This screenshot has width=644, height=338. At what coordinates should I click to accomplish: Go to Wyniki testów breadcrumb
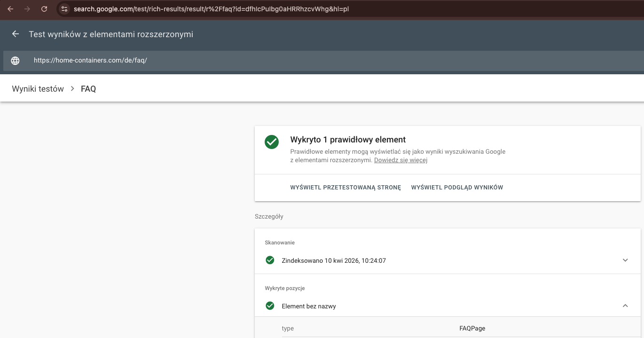38,89
